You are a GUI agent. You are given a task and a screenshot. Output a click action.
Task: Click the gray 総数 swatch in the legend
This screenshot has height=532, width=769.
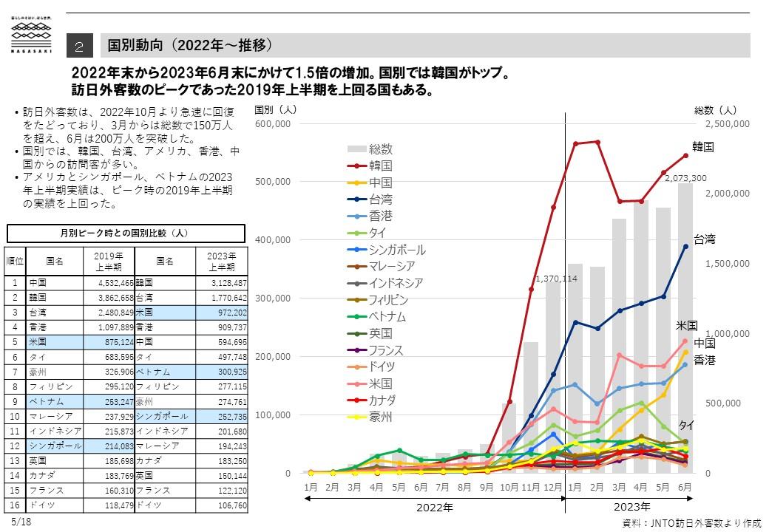click(x=356, y=149)
